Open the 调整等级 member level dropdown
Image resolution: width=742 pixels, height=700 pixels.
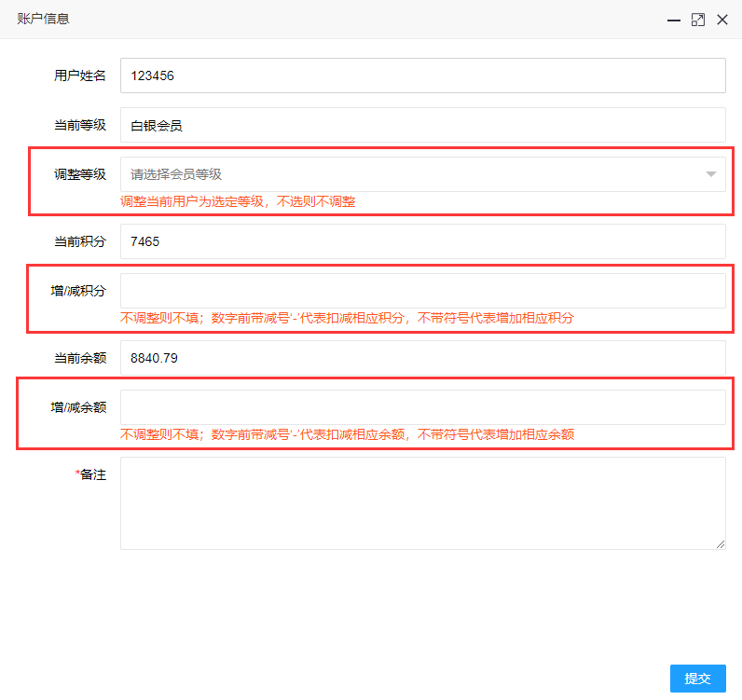(x=422, y=174)
